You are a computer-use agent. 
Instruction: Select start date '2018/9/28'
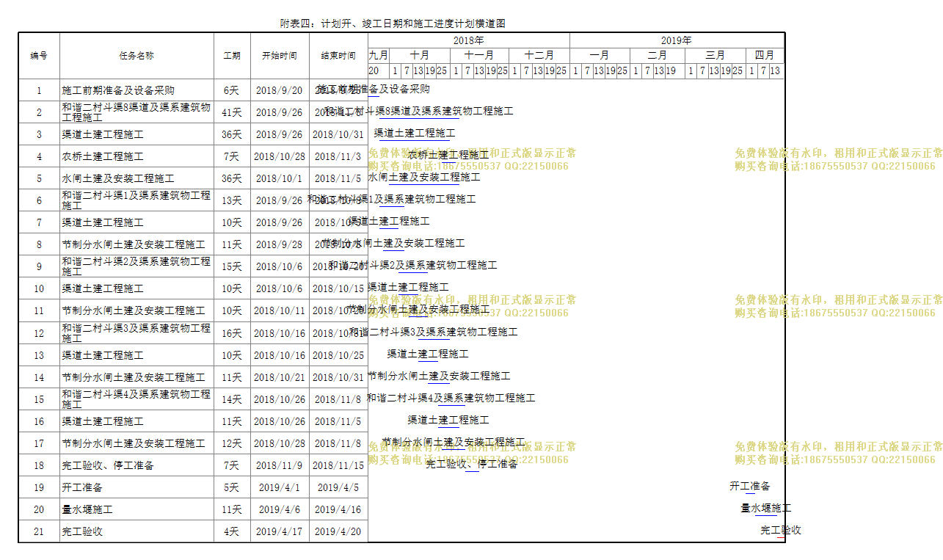(280, 244)
